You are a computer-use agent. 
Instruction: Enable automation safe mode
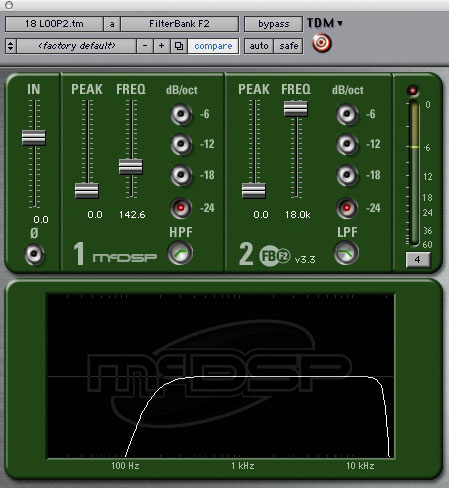point(289,46)
